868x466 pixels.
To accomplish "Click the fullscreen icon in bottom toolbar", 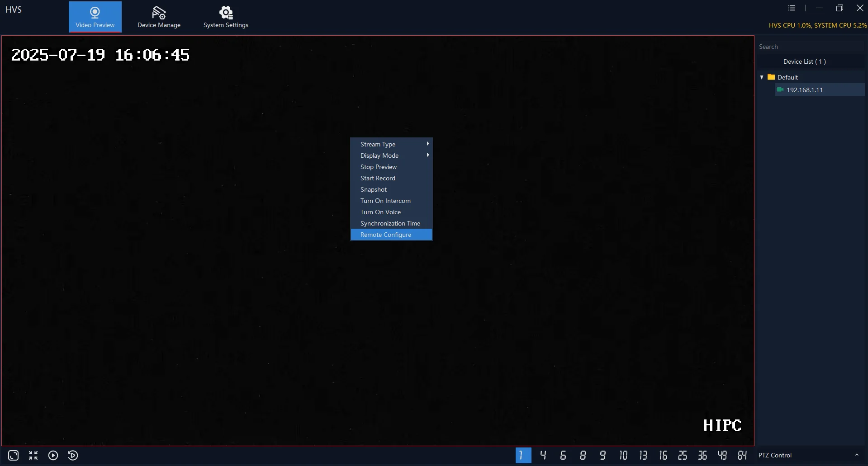I will [14, 455].
